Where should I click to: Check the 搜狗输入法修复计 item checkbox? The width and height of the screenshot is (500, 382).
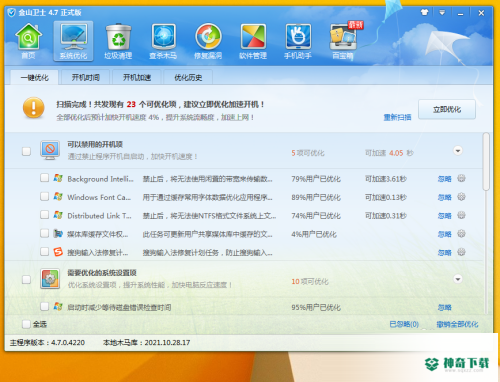pos(44,251)
